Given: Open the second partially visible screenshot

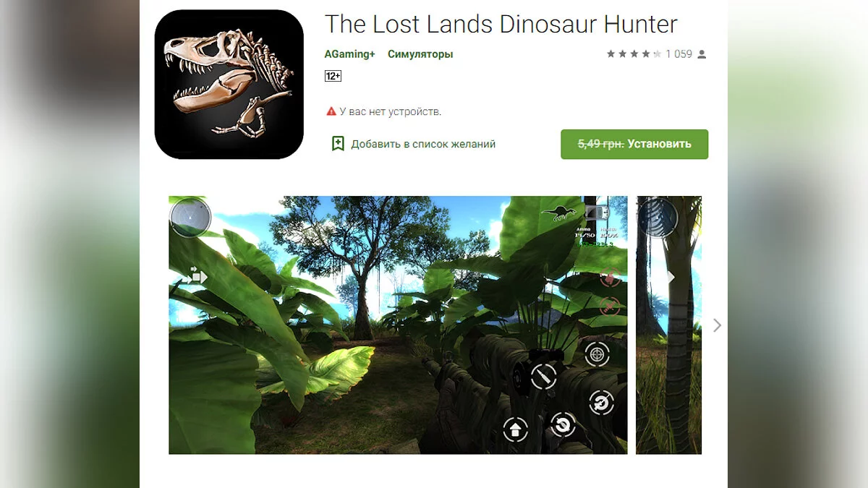Looking at the screenshot, I should pyautogui.click(x=668, y=325).
